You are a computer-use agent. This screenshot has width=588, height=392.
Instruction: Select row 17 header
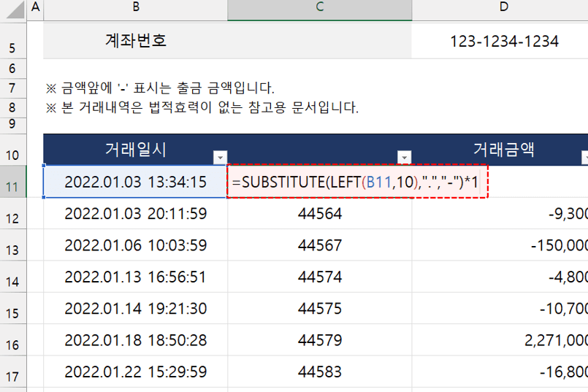tap(13, 372)
